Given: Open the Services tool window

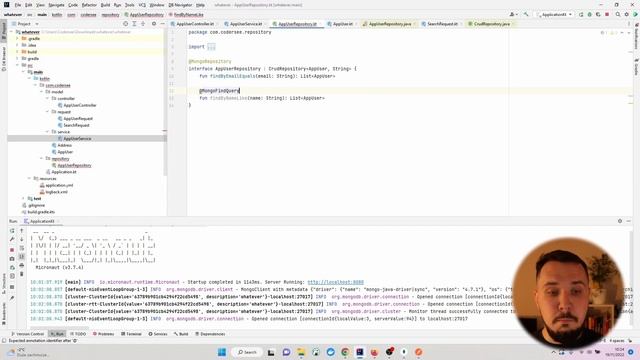Looking at the screenshot, I should 158,334.
